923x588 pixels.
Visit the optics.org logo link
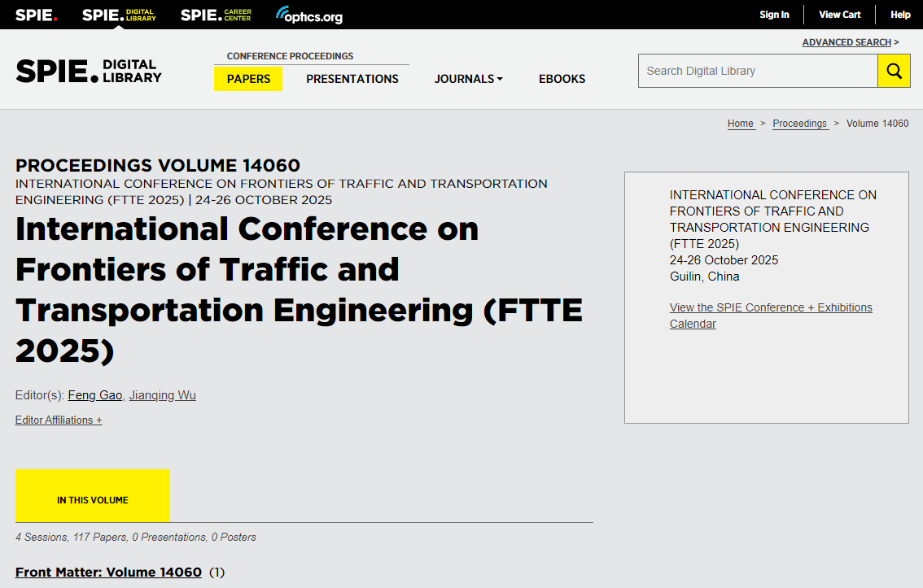[x=309, y=15]
